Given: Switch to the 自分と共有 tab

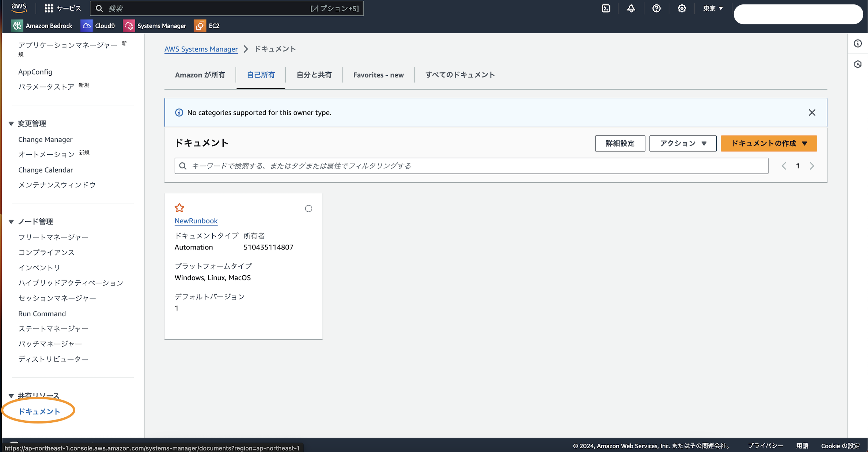Looking at the screenshot, I should (x=314, y=75).
